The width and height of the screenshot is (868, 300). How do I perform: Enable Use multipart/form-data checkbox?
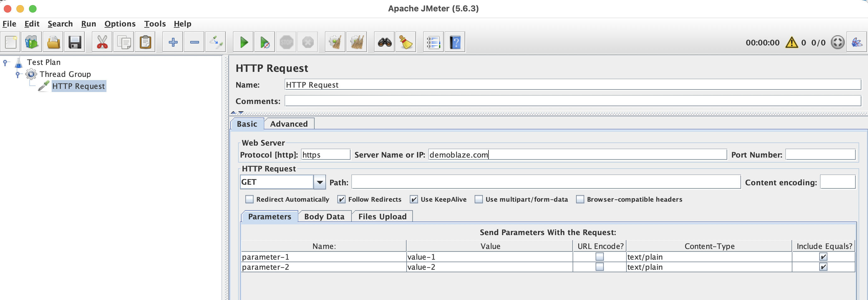478,199
